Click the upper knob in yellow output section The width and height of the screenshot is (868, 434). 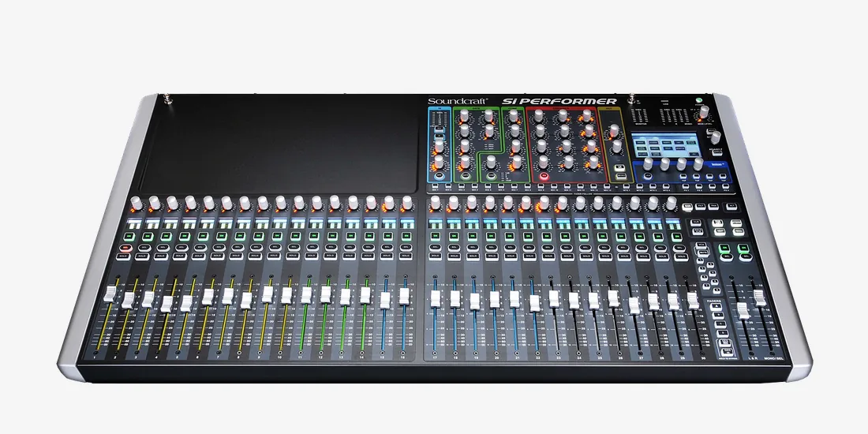614,131
